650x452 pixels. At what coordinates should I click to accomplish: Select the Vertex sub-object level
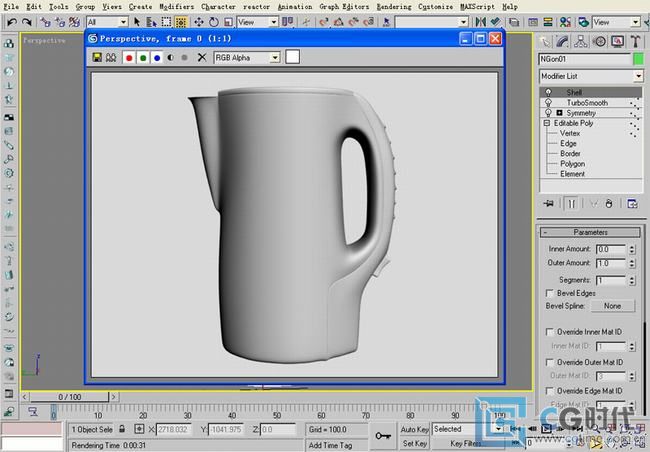click(x=570, y=133)
